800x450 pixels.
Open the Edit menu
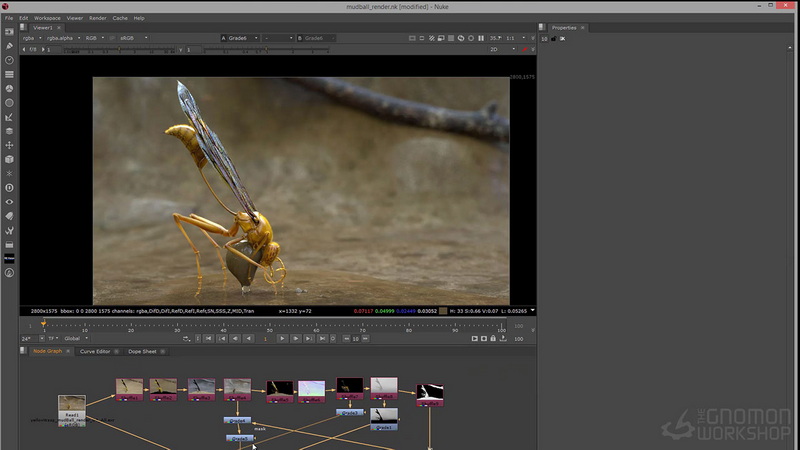tap(23, 18)
